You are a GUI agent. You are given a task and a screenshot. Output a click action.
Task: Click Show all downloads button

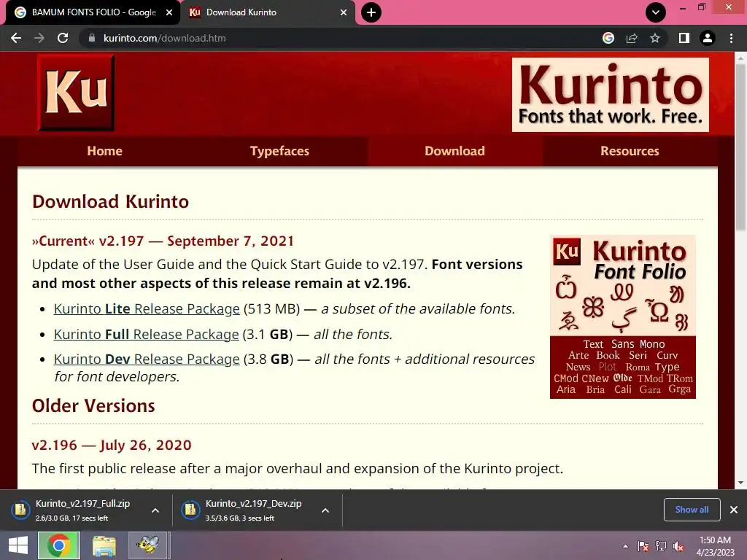[692, 510]
